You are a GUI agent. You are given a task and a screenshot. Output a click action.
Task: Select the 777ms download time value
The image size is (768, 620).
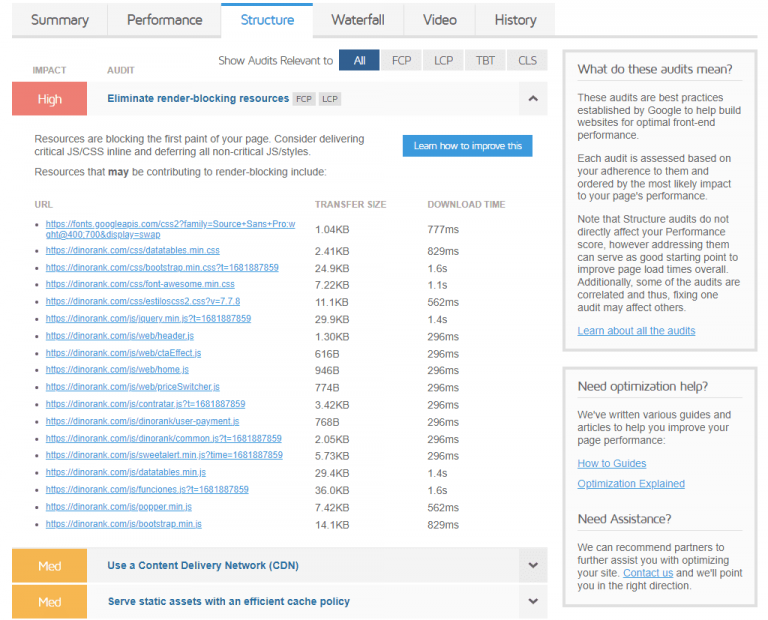443,229
